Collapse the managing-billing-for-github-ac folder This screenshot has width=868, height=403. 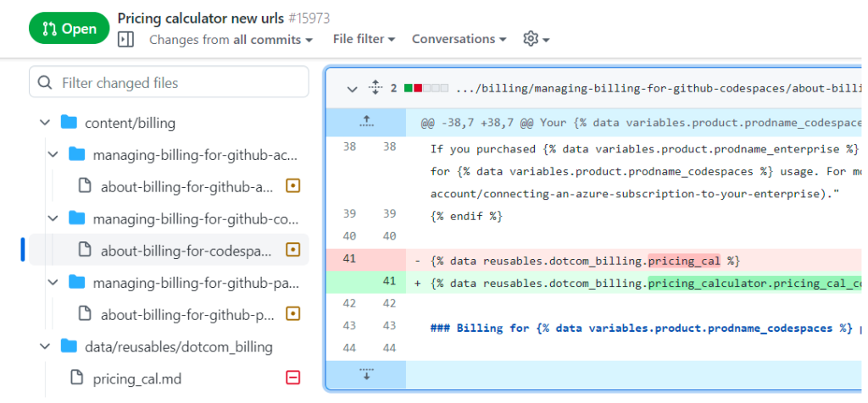pos(53,155)
